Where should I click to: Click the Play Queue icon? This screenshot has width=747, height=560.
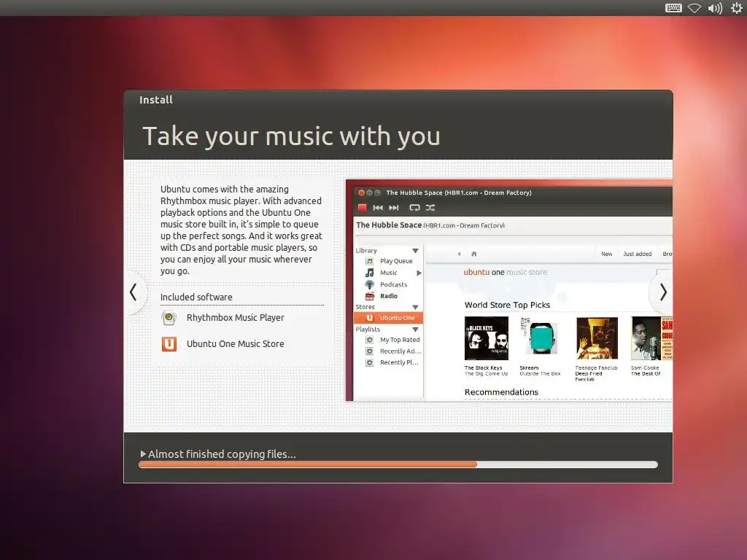(369, 261)
